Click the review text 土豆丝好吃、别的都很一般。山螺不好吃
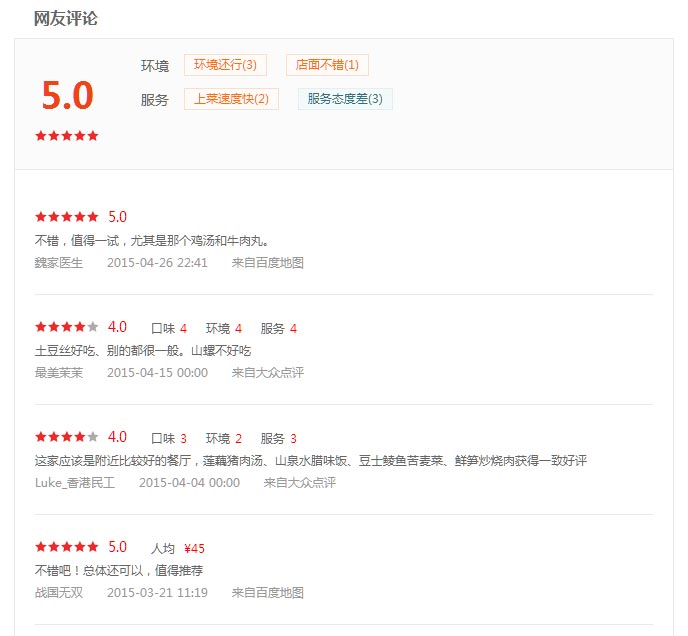 (x=143, y=351)
